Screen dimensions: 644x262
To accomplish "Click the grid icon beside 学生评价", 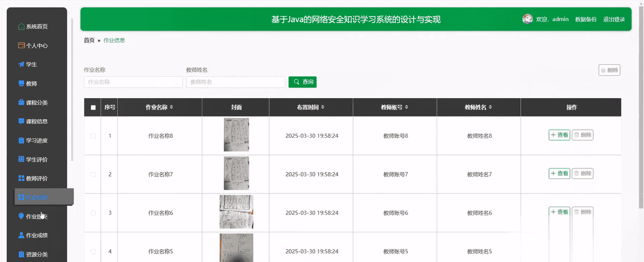I will pos(21,159).
